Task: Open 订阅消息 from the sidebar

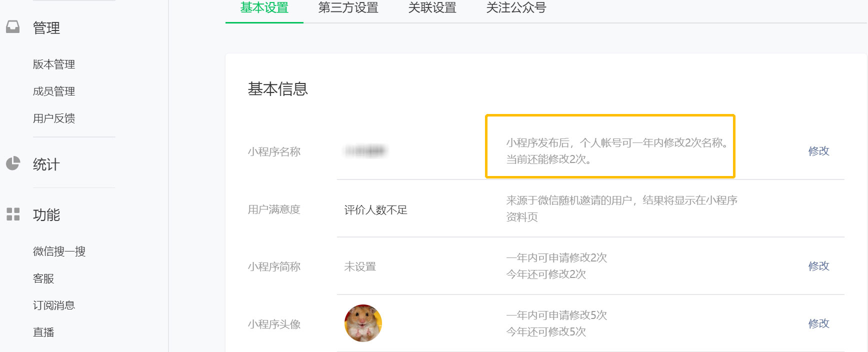Action: click(53, 305)
